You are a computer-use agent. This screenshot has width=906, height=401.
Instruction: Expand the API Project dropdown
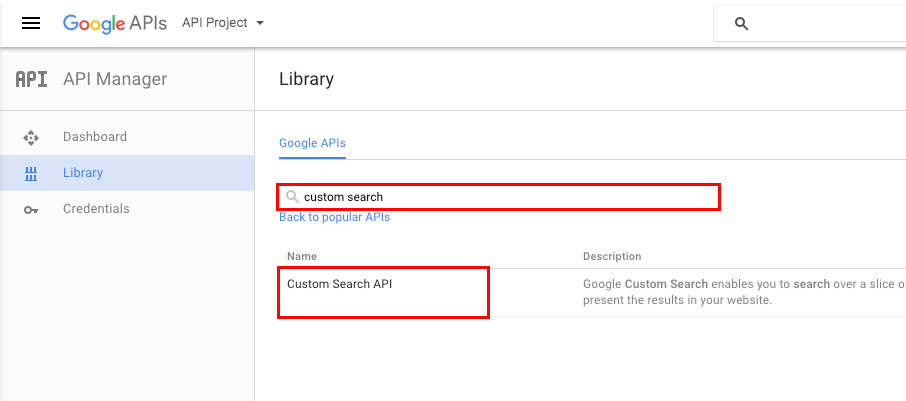(x=223, y=23)
